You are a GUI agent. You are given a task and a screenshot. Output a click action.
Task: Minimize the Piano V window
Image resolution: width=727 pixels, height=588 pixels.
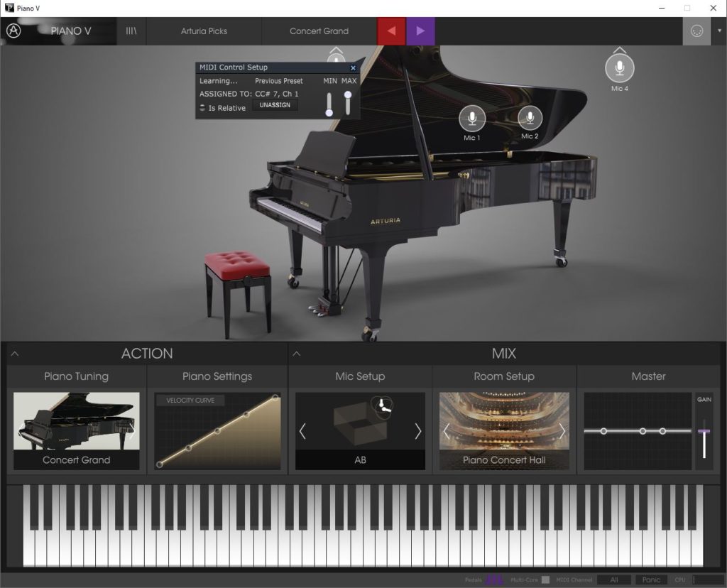[x=662, y=8]
